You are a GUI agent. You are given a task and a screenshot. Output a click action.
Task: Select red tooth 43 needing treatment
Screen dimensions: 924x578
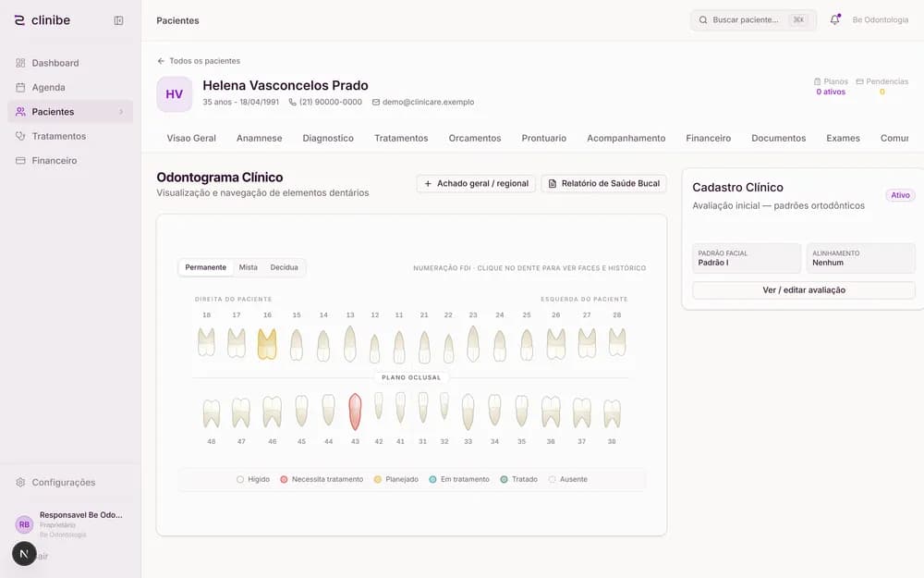(x=355, y=412)
